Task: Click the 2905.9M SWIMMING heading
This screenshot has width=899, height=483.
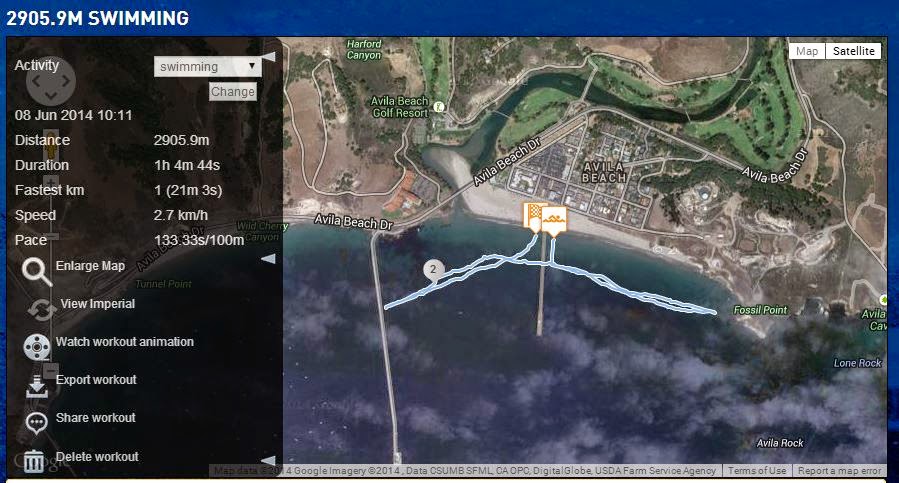Action: (97, 18)
